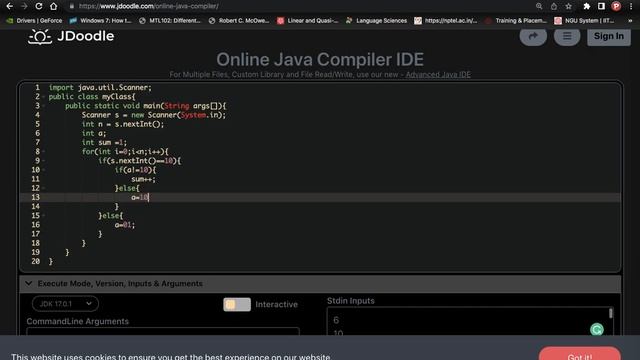Accept cookies with the Got it! button
This screenshot has height=360, width=640.
[x=580, y=353]
